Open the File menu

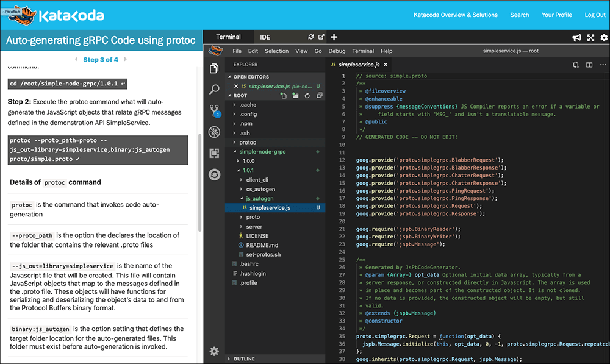pos(237,51)
